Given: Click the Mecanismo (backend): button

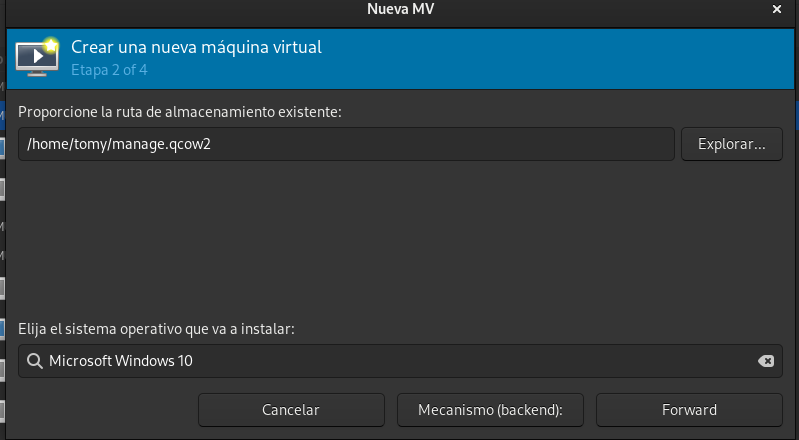Looking at the screenshot, I should click(x=490, y=409).
